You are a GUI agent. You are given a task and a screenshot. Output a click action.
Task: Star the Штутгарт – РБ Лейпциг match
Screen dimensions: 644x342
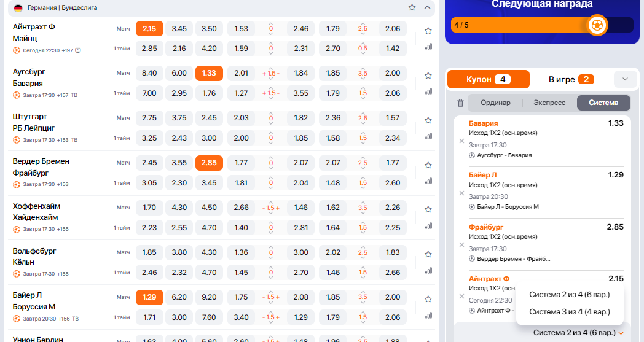pos(428,120)
